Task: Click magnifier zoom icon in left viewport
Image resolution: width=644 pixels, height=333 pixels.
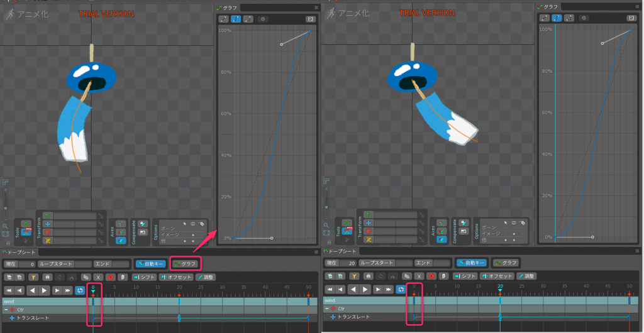Action: 5,226
